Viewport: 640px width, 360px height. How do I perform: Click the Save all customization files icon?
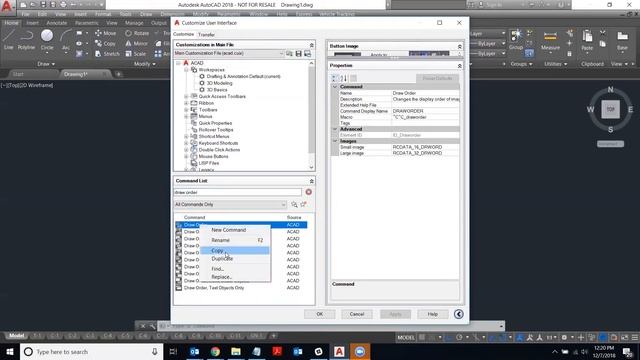tap(307, 53)
